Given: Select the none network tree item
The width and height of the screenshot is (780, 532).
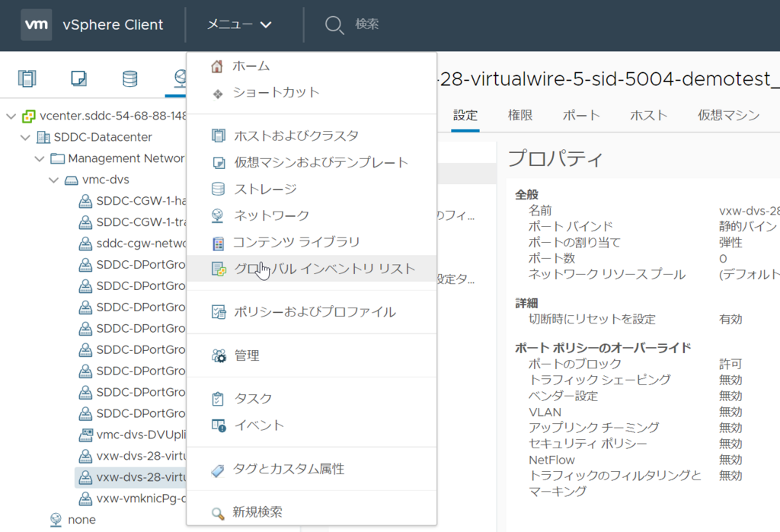Looking at the screenshot, I should coord(82,520).
